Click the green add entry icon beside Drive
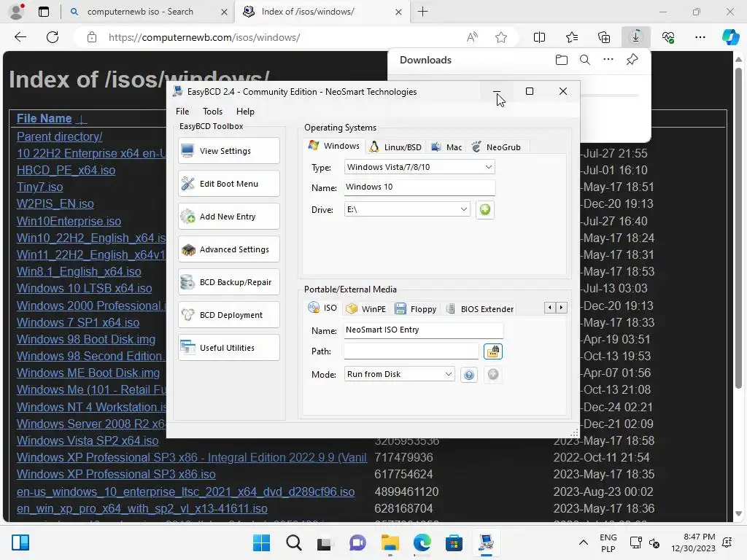747x560 pixels. tap(485, 209)
